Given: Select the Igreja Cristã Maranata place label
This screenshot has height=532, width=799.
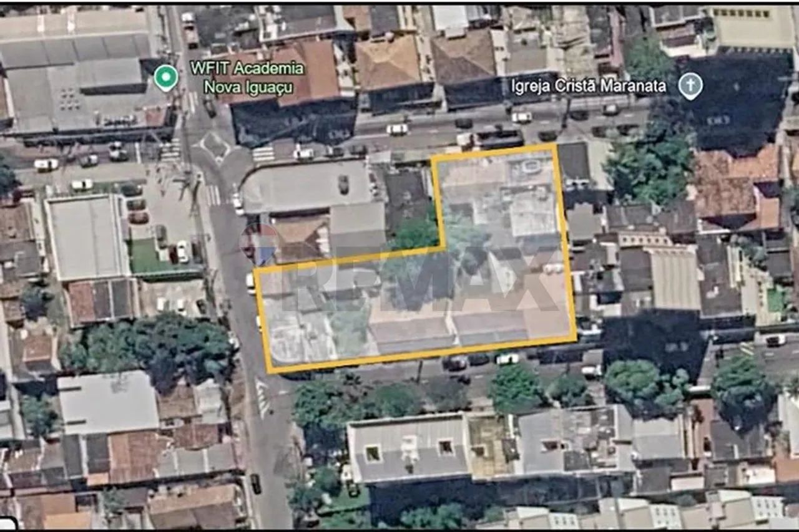Looking at the screenshot, I should 589,86.
